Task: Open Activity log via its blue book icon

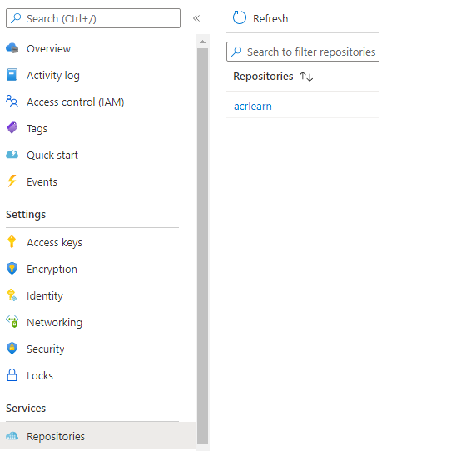Action: click(12, 75)
